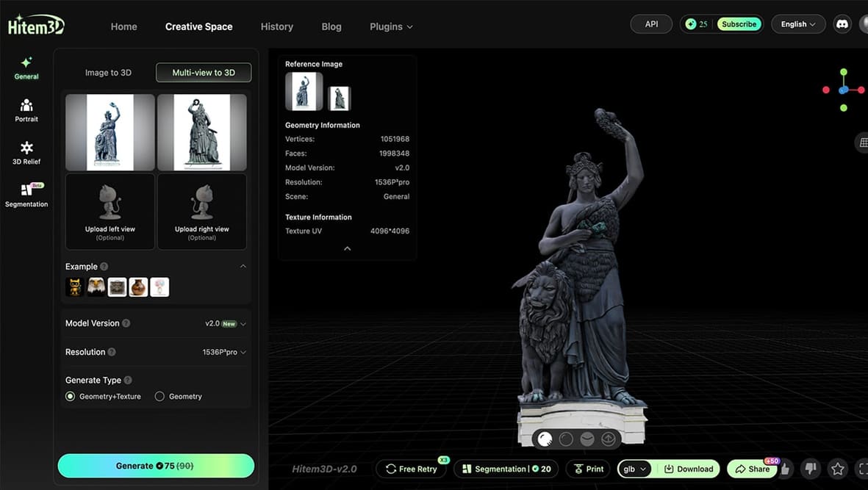Open the glb format dropdown
The image size is (868, 490).
(x=634, y=469)
